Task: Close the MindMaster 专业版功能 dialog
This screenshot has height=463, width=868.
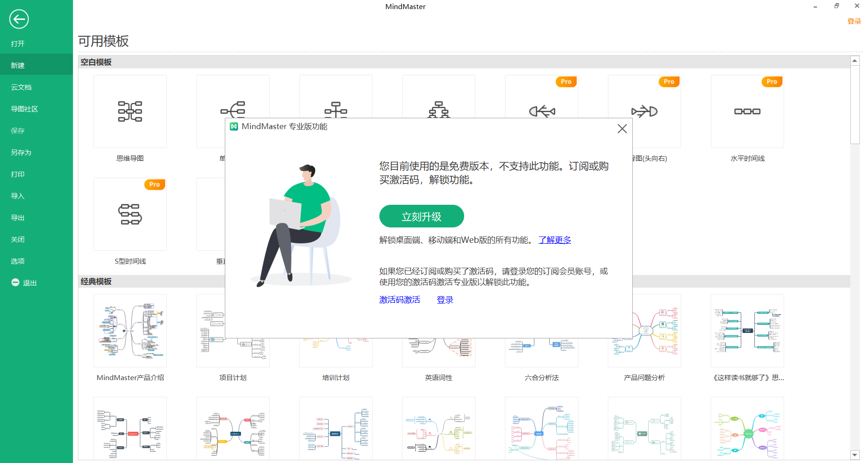Action: click(x=622, y=129)
